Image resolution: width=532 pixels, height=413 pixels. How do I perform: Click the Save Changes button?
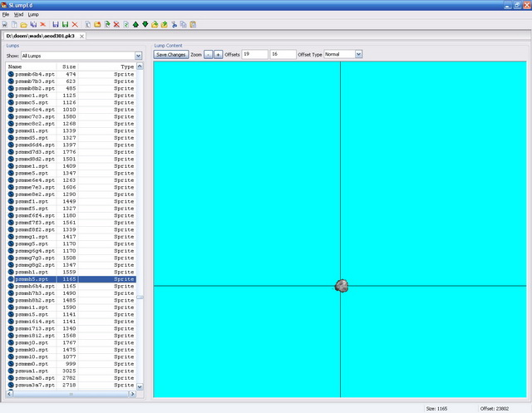[171, 54]
